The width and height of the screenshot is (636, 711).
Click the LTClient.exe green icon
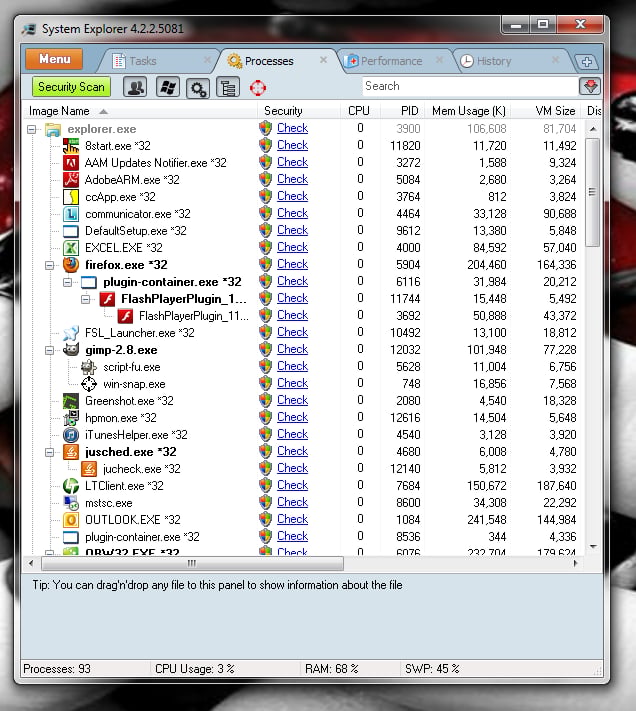71,486
